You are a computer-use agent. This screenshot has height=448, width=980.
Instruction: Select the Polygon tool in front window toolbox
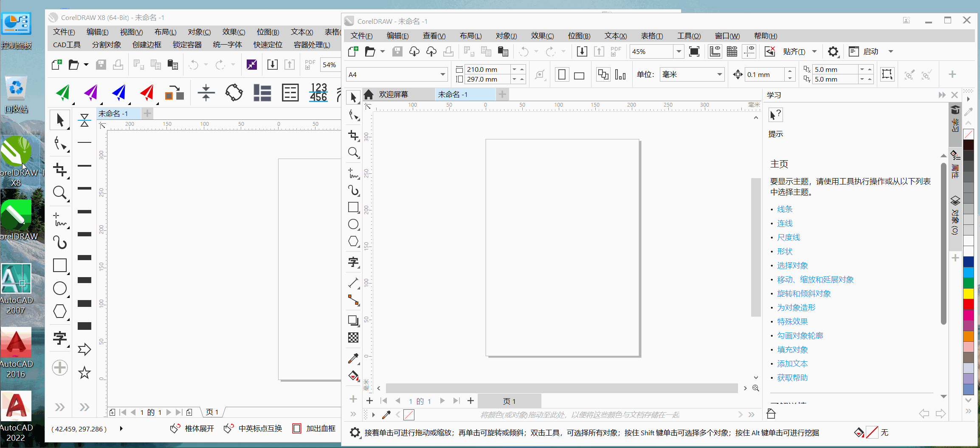point(353,241)
